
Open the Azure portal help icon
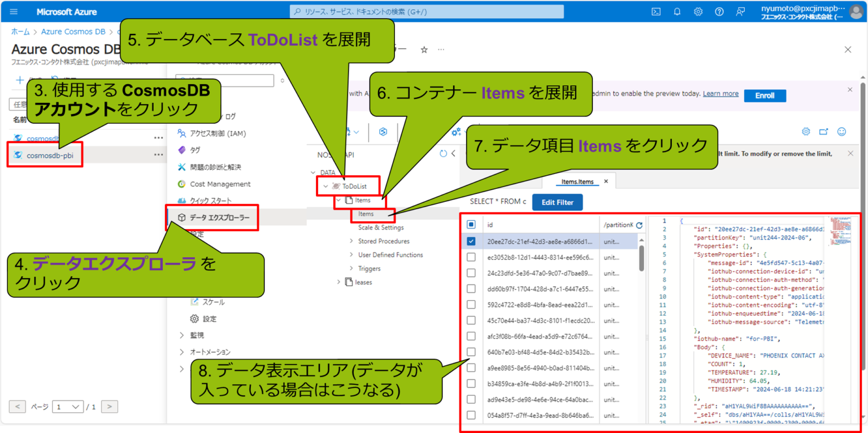(719, 11)
